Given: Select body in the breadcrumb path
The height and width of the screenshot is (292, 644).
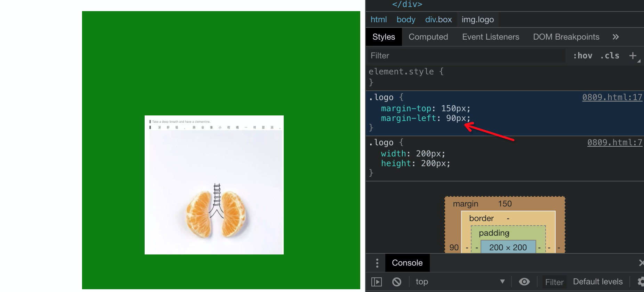Looking at the screenshot, I should (x=406, y=19).
